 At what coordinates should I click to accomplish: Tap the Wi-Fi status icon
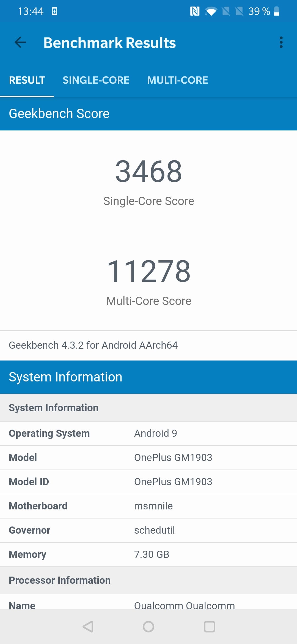[x=211, y=12]
